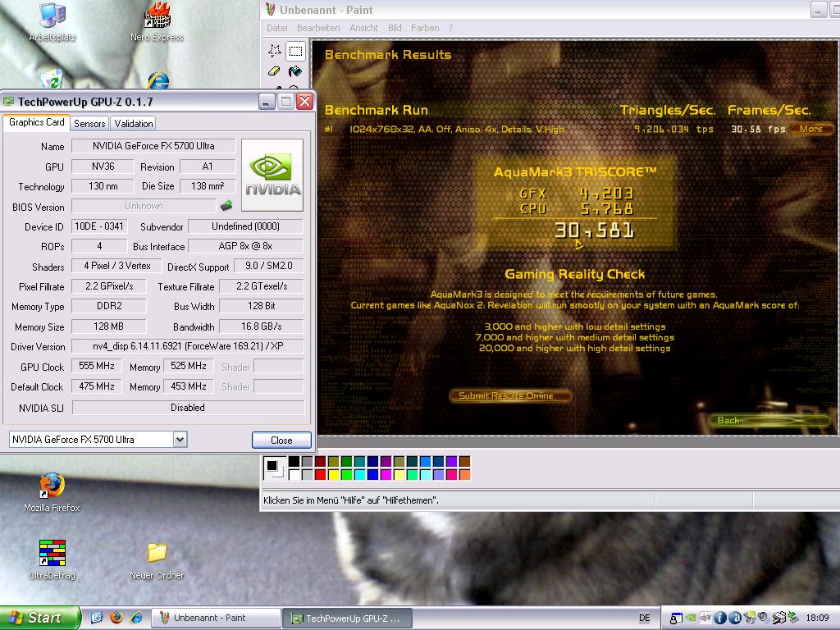The image size is (840, 630).
Task: Launch Internet Explorer from quick launch bar
Action: [x=137, y=618]
